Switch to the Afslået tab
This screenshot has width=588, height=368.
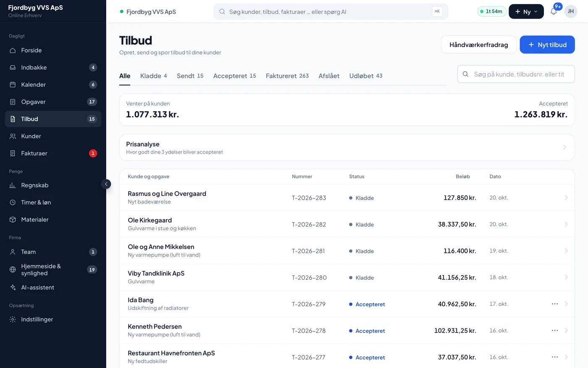(x=329, y=76)
